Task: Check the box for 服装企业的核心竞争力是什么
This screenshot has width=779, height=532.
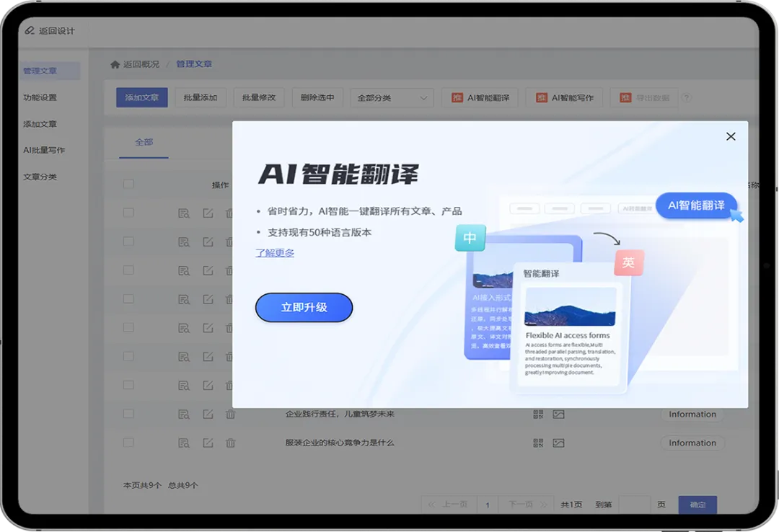Action: click(x=128, y=443)
